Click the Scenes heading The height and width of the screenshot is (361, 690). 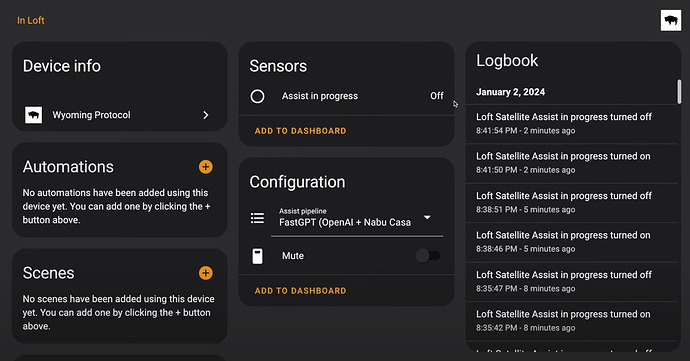tap(48, 273)
